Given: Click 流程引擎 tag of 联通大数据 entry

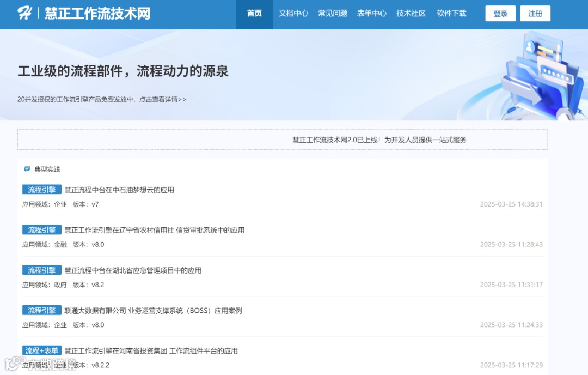Looking at the screenshot, I should click(41, 310).
